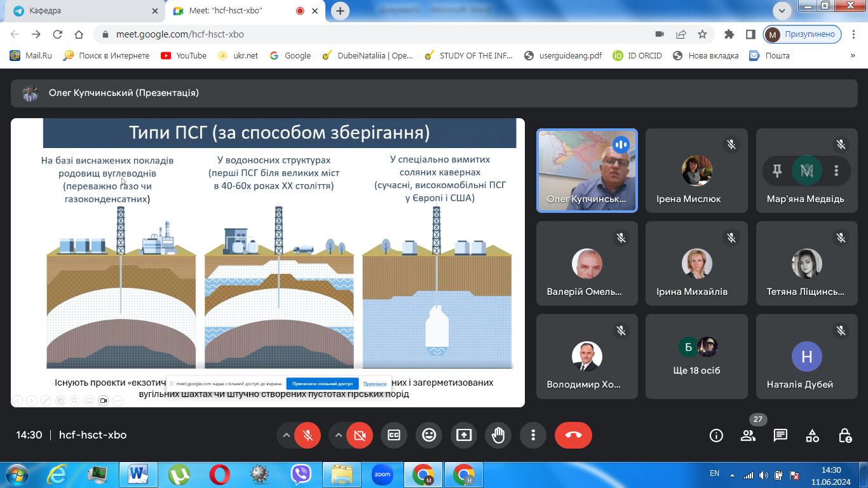Screen dimensions: 868x488
Task: Show everyone via the participants icon
Action: (748, 435)
